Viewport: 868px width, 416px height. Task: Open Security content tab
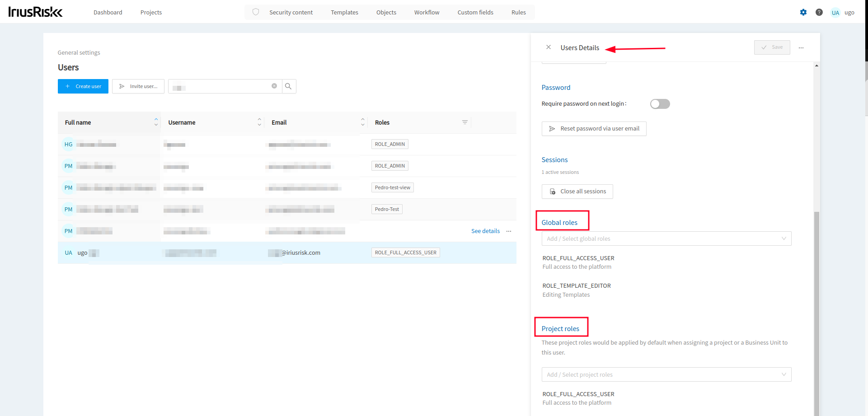291,12
